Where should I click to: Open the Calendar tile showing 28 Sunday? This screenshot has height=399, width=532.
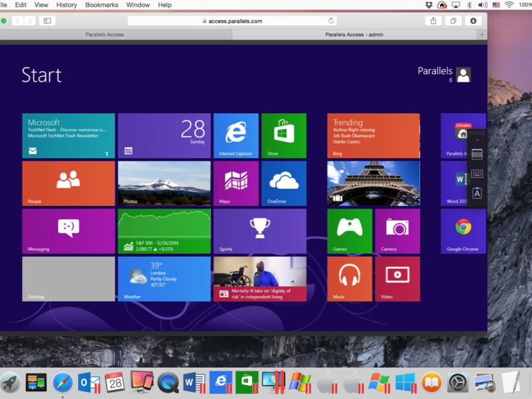[x=164, y=135]
